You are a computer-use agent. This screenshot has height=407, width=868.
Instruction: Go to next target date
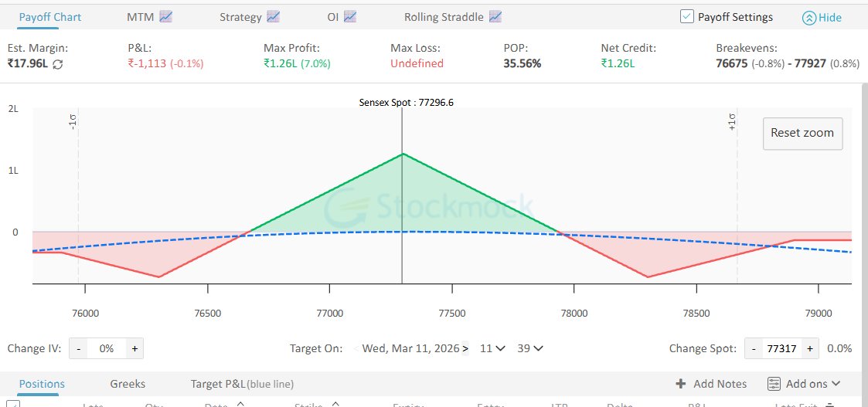click(465, 348)
